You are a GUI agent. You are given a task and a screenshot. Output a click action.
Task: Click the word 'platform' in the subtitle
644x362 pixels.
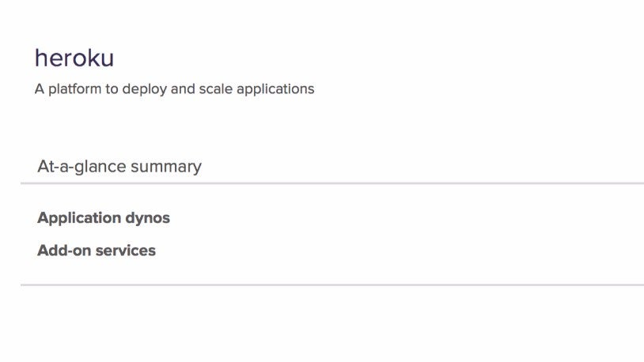point(75,89)
